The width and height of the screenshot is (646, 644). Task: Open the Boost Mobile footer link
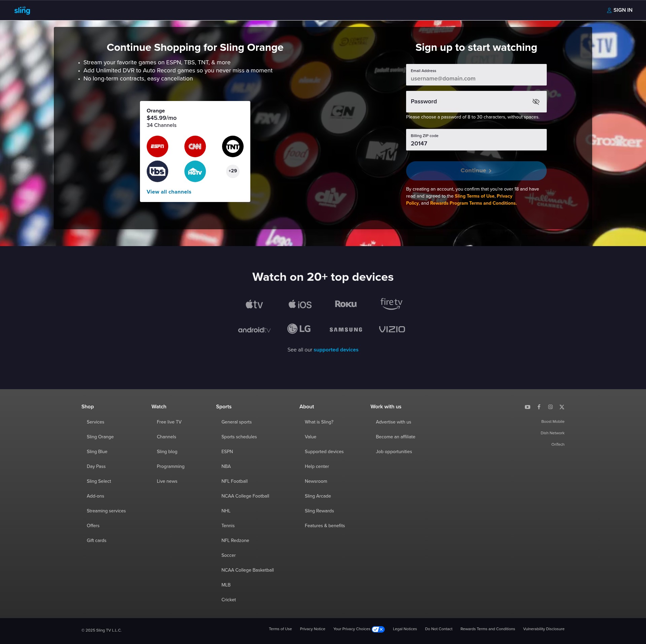[x=553, y=421]
